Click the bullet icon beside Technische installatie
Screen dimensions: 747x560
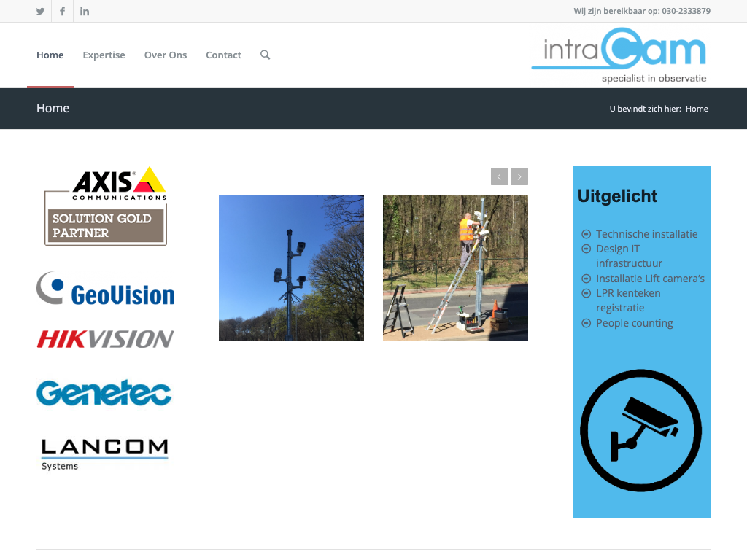click(587, 234)
